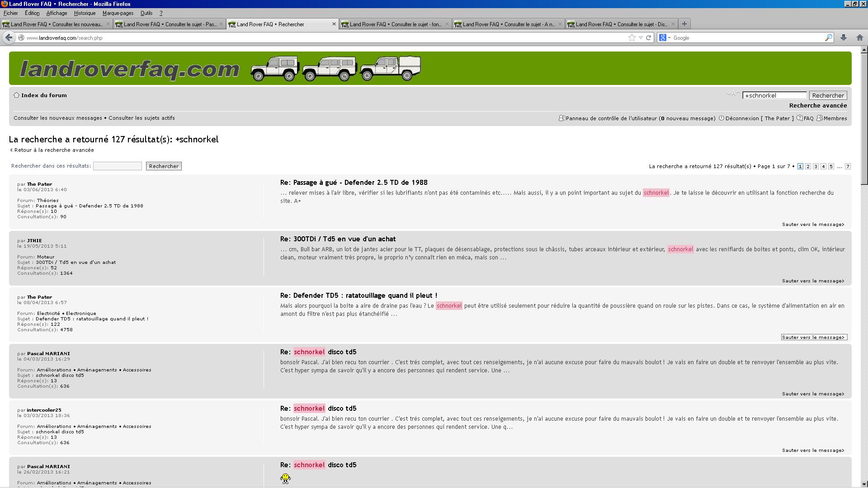This screenshot has height=488, width=868.
Task: Click the Google search magnifier icon
Action: coord(828,38)
